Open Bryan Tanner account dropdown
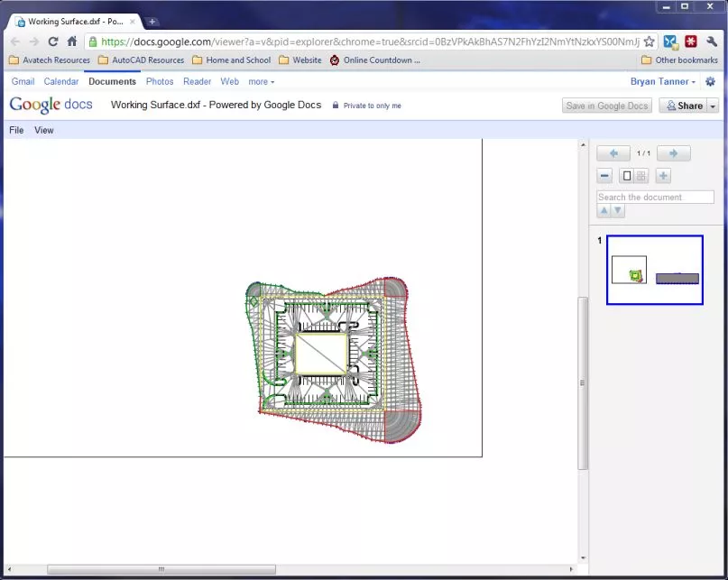The width and height of the screenshot is (728, 580). click(662, 82)
